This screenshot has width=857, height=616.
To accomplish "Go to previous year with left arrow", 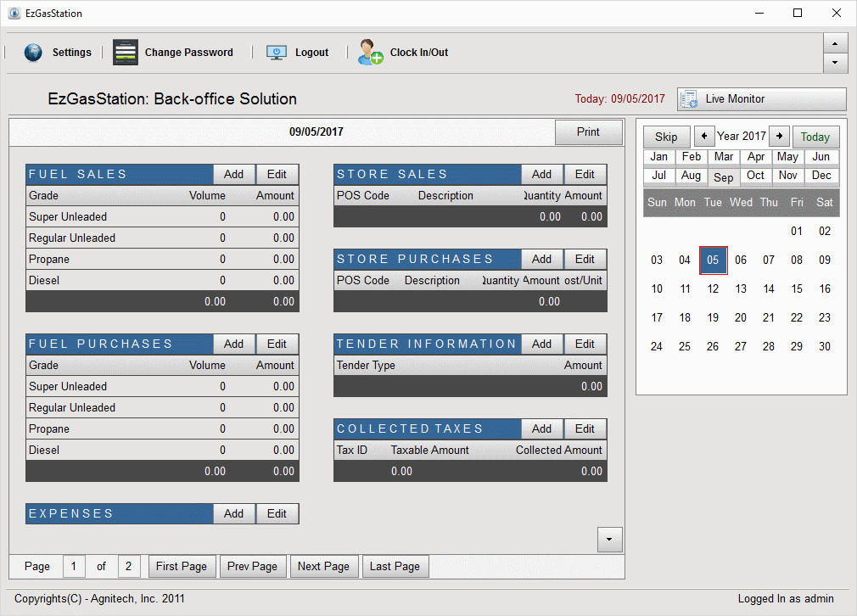I will click(x=704, y=136).
